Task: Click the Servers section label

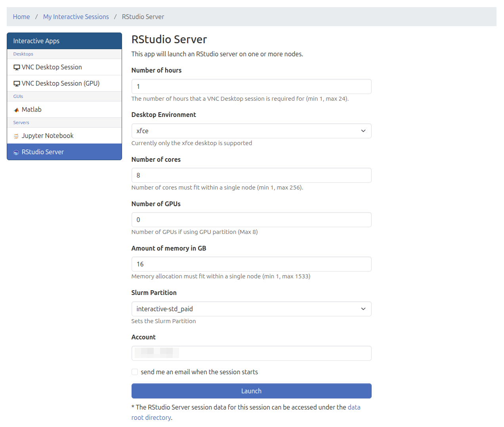Action: pos(21,123)
